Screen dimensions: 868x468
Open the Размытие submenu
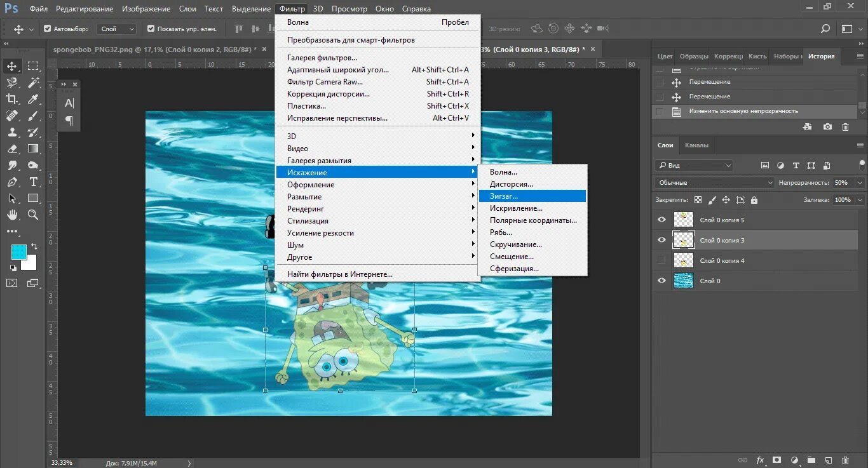(x=378, y=197)
